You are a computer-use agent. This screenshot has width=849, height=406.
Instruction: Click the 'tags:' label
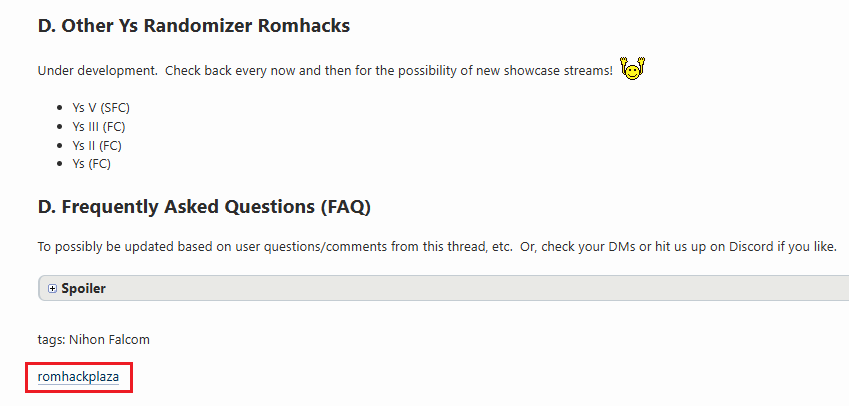click(x=51, y=340)
